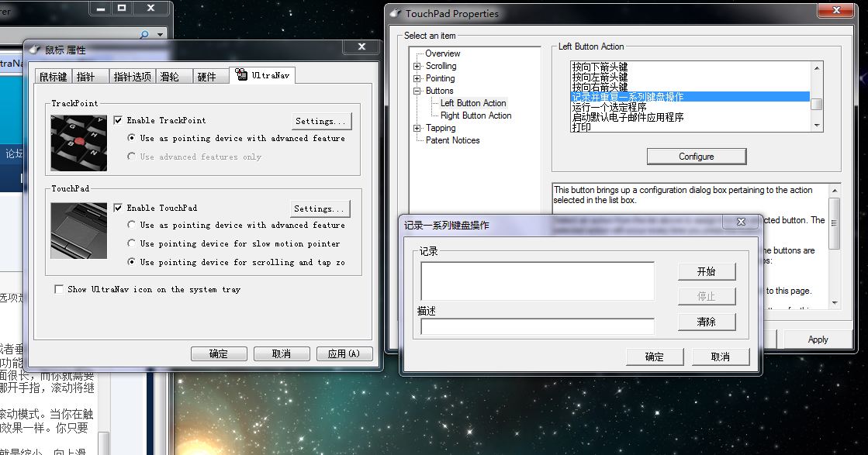Screen dimensions: 868x455
Task: Uncheck Enable TrackPoint checkbox
Action: (x=118, y=120)
